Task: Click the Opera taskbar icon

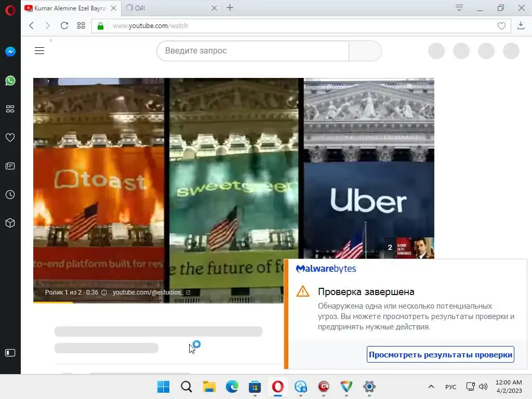Action: [x=278, y=387]
